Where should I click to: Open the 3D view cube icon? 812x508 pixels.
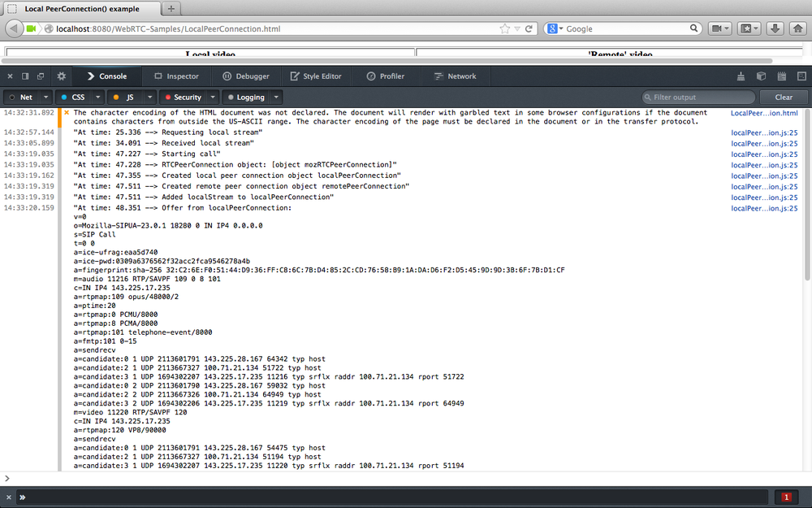761,76
